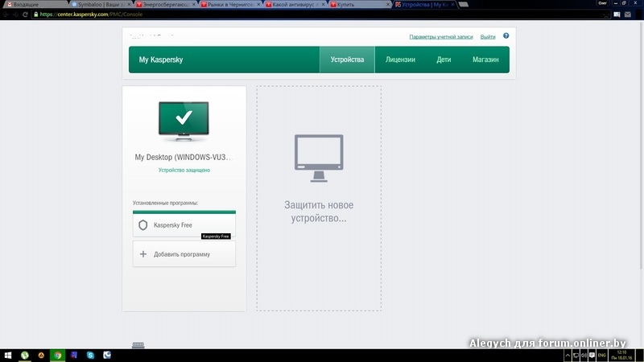The height and width of the screenshot is (362, 644).
Task: Open the help question mark icon
Action: point(506,35)
